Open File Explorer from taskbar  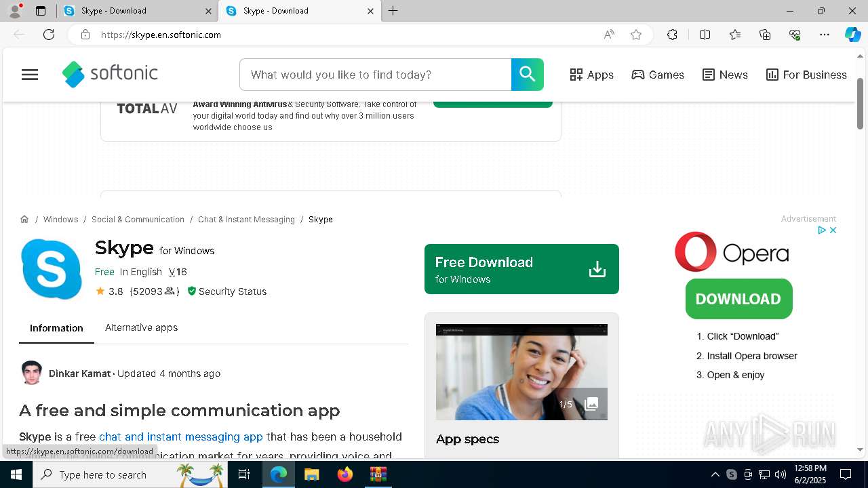[x=311, y=474]
